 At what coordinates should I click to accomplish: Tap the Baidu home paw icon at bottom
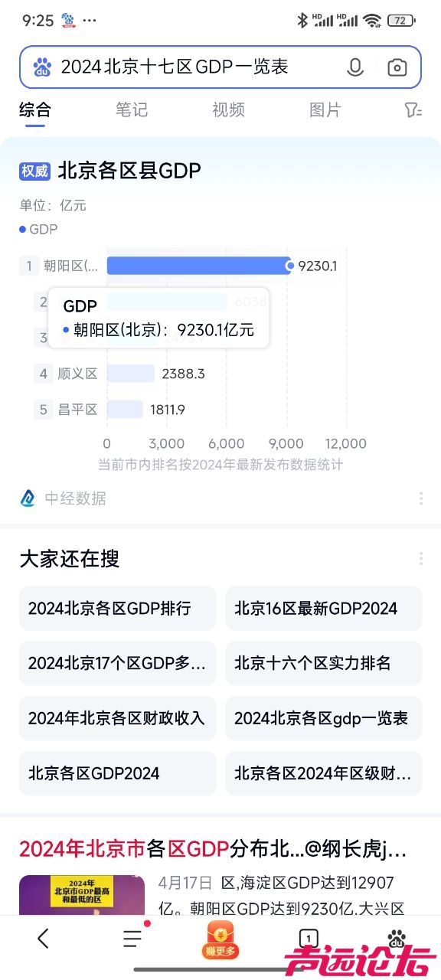pyautogui.click(x=397, y=939)
